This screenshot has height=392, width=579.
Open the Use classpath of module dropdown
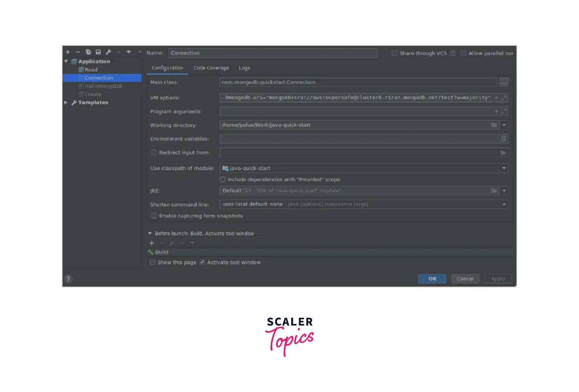point(504,168)
